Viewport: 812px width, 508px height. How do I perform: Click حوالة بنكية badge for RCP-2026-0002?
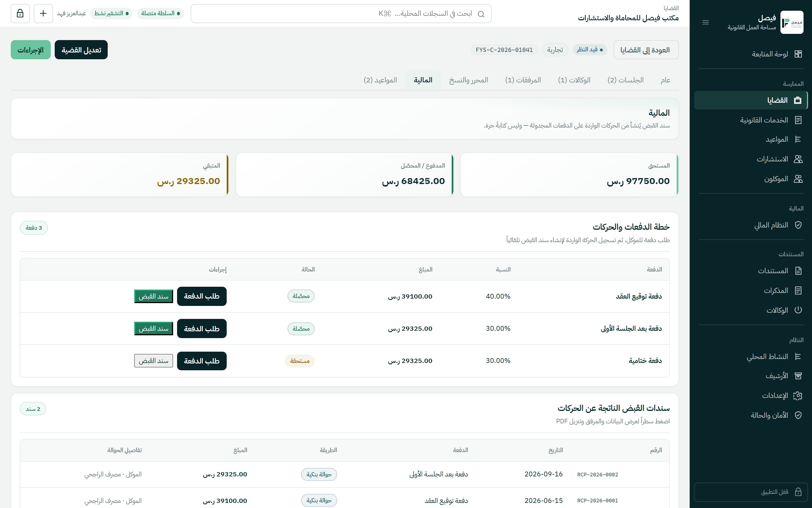click(319, 474)
